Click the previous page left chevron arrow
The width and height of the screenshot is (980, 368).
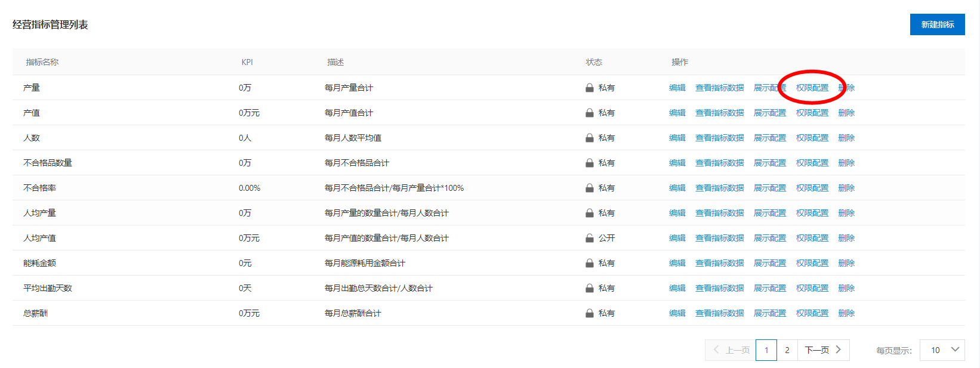click(716, 350)
